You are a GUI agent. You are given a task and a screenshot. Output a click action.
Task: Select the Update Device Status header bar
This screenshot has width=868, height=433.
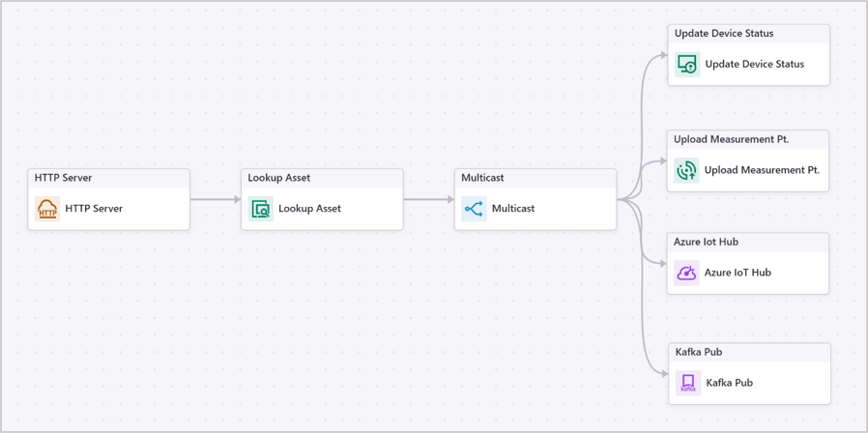(724, 34)
